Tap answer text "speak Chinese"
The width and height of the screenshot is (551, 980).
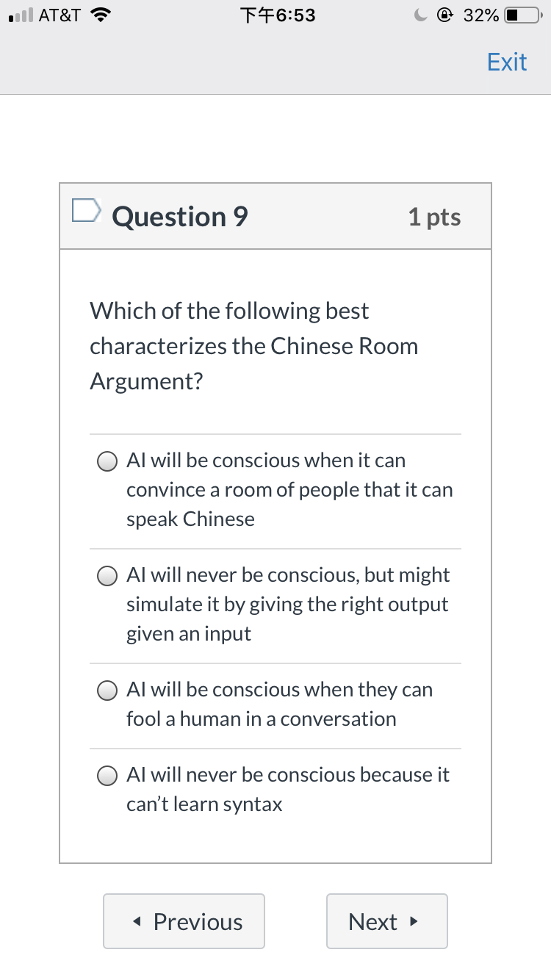coord(190,519)
